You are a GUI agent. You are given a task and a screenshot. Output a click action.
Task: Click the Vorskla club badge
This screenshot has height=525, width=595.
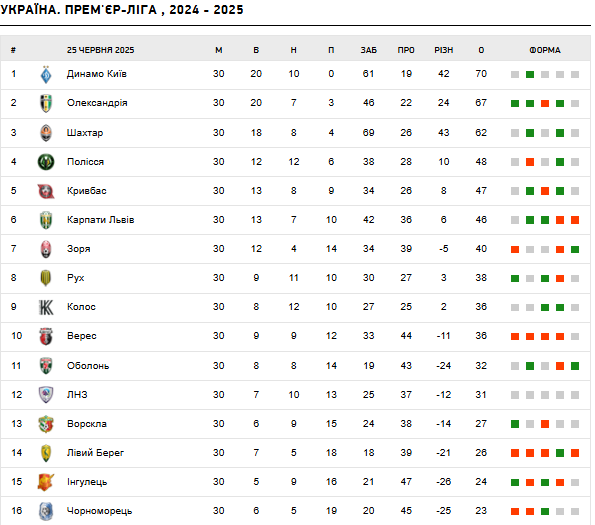[x=46, y=424]
